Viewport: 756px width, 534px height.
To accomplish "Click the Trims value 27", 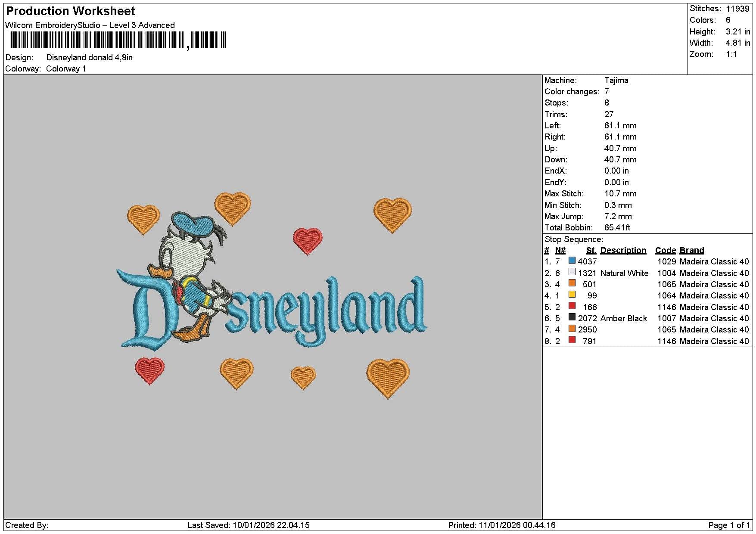I will coord(609,114).
